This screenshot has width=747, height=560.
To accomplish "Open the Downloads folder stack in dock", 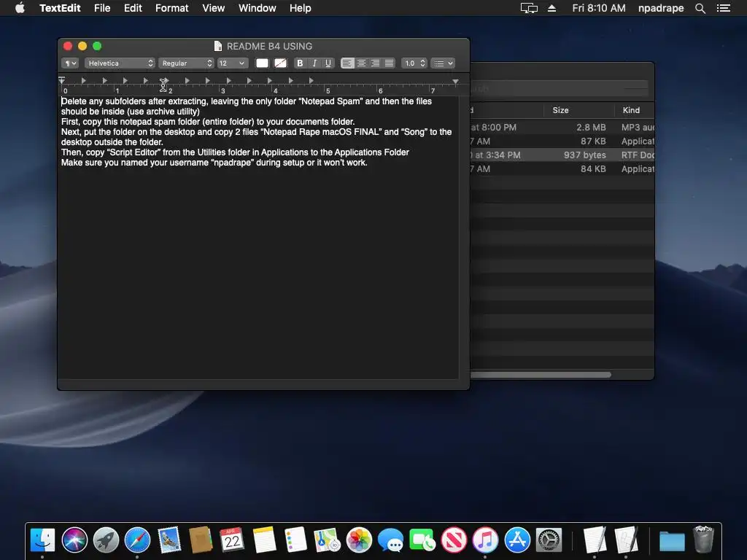I will [672, 541].
